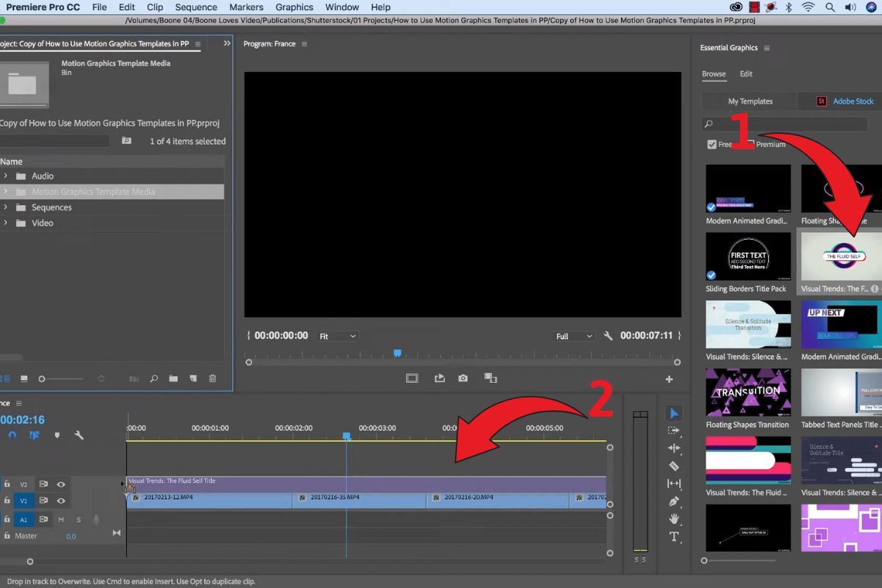Toggle sync lock on V2 track
The image size is (882, 588).
43,484
